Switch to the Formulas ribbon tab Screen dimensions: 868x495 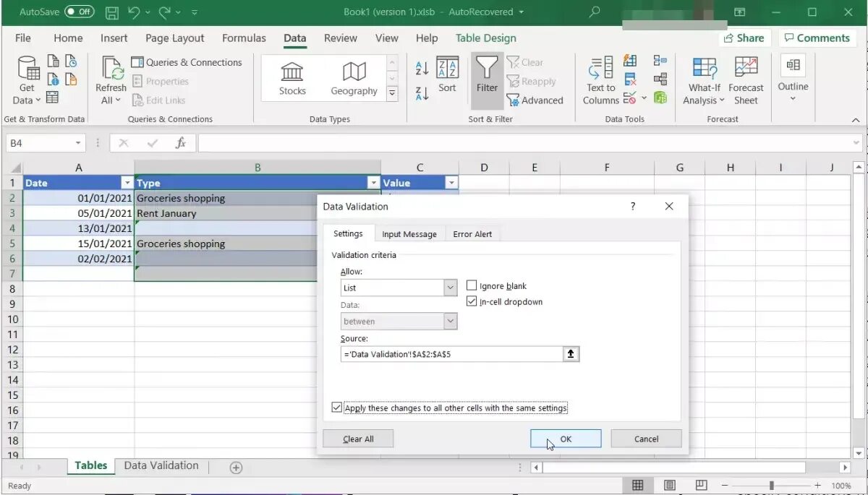tap(244, 38)
